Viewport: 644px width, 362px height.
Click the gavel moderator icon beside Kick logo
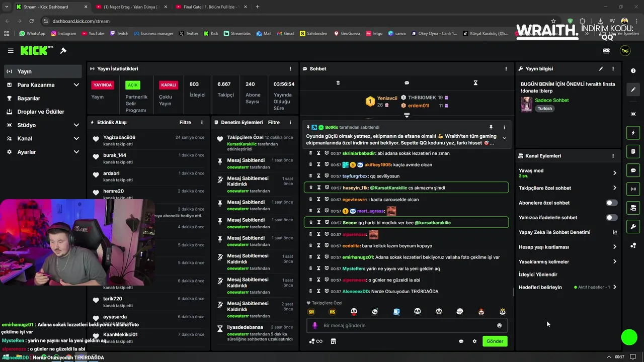click(x=63, y=51)
